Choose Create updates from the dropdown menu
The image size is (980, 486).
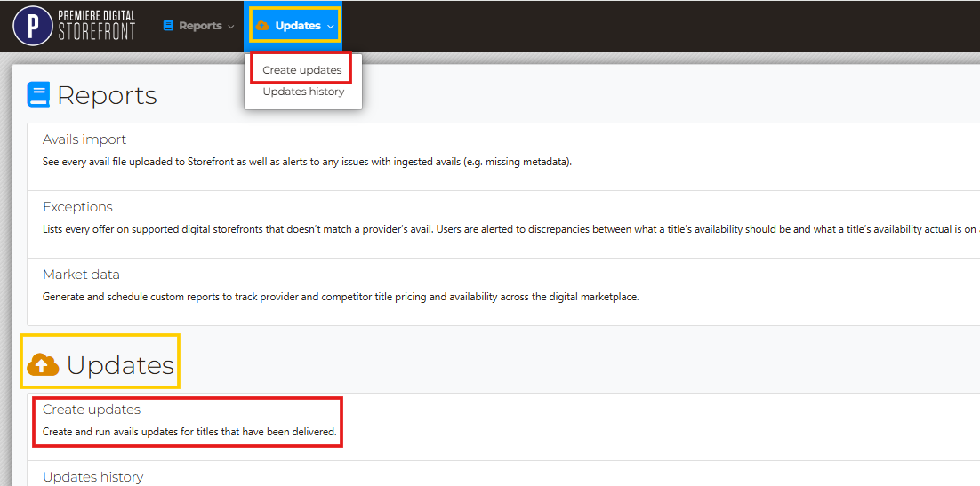(x=301, y=70)
